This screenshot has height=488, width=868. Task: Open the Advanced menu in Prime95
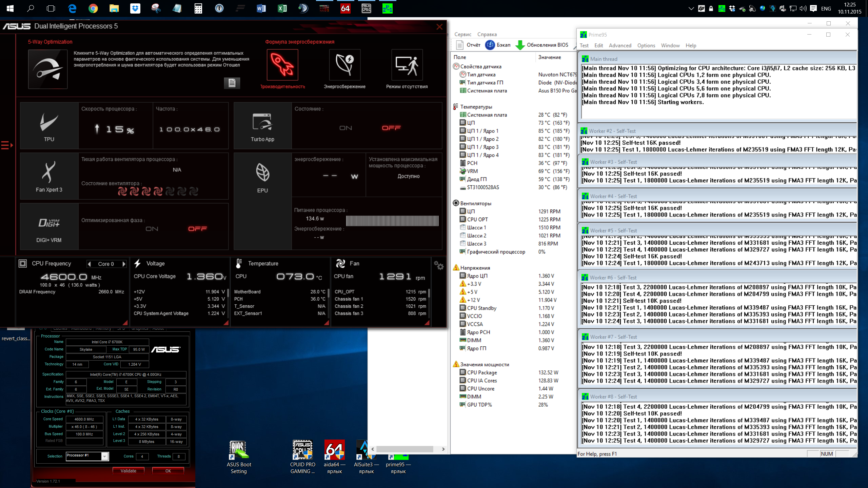(620, 45)
